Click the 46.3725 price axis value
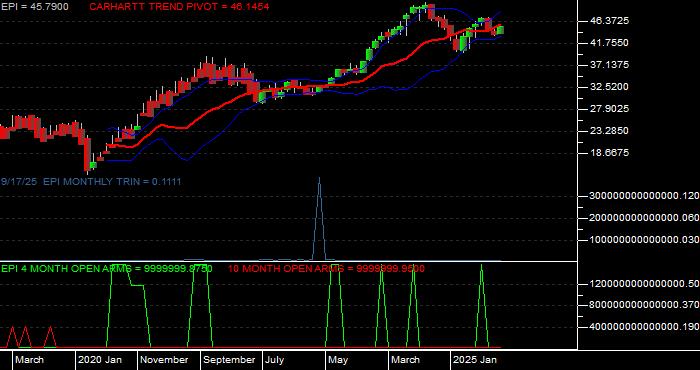Viewport: 700px width, 370px height. tap(609, 21)
